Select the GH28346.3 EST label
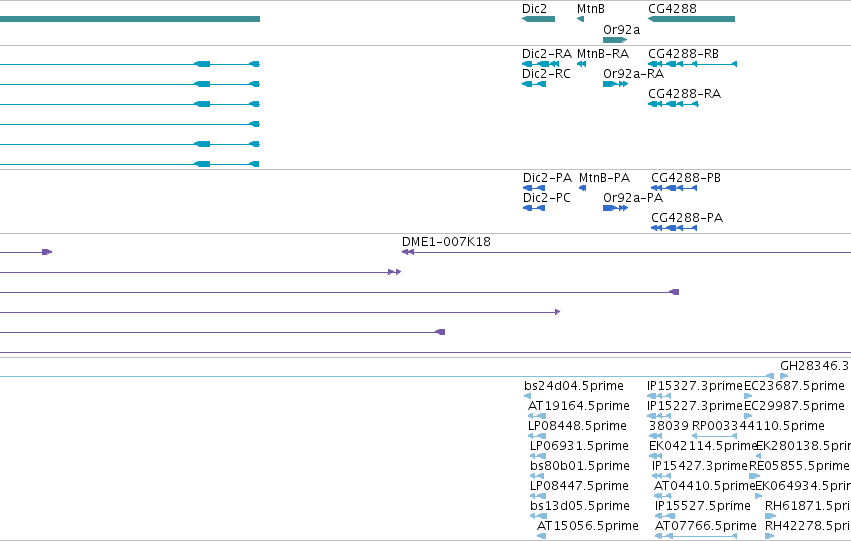851x541 pixels. (x=814, y=366)
